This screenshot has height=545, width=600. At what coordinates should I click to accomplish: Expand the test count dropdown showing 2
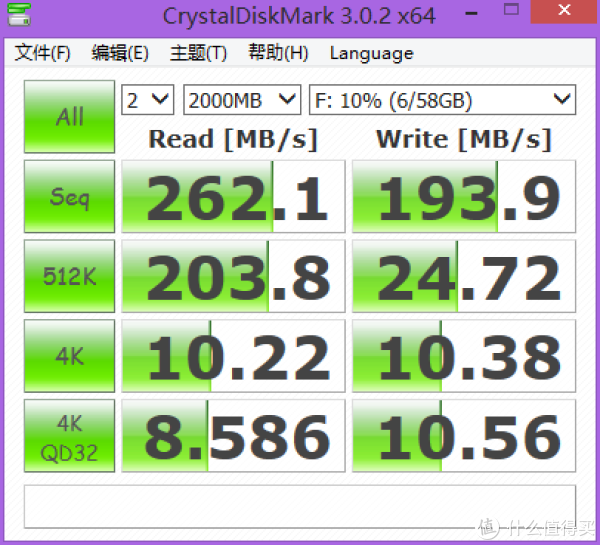[148, 100]
